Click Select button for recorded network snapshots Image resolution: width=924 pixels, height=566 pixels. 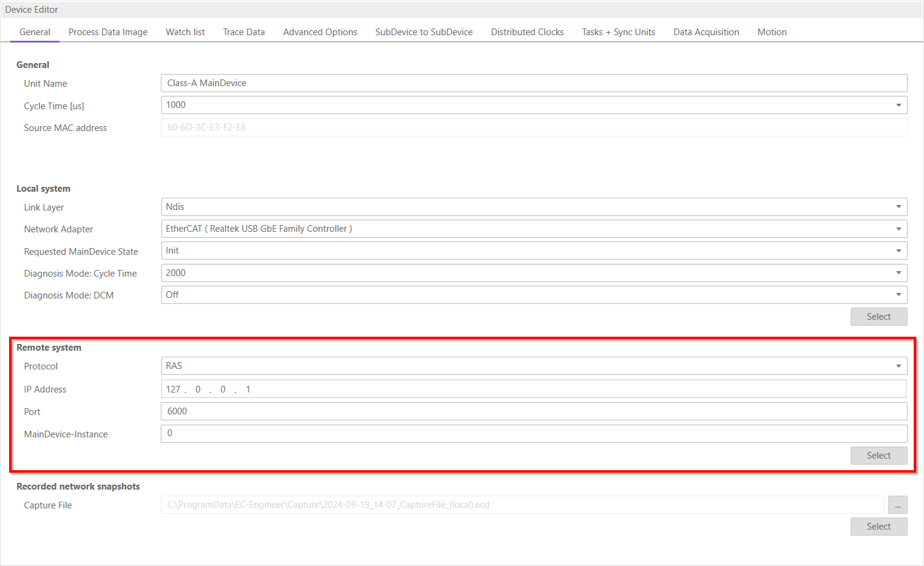(878, 527)
